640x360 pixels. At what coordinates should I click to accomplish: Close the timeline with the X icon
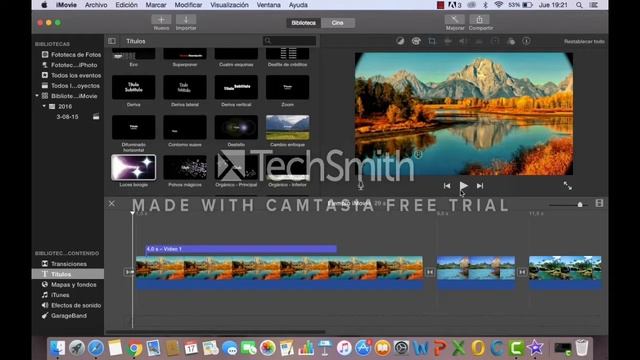[111, 203]
